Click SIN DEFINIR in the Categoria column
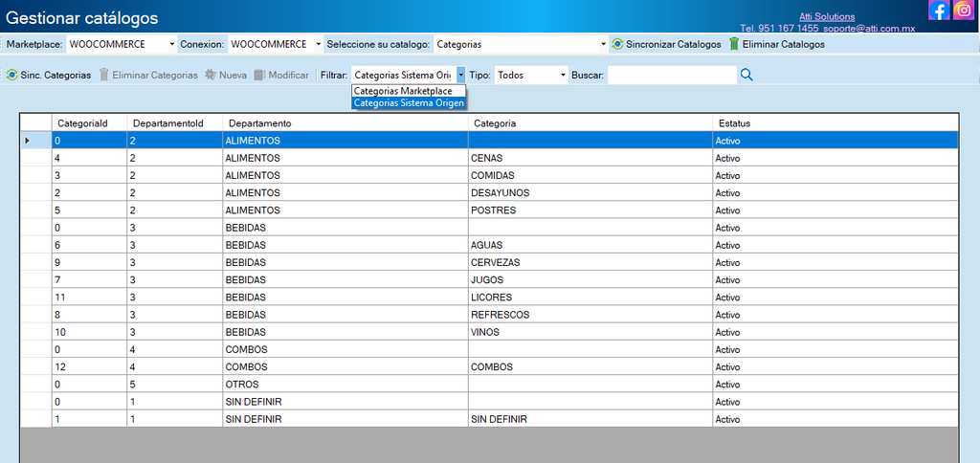The image size is (980, 463). tap(590, 419)
